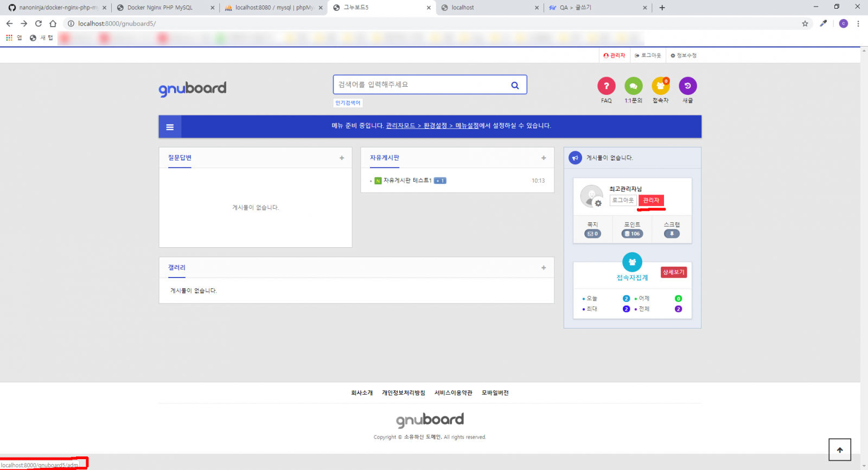Click the gnuboard header logo
Screen dimensions: 868x470
(x=193, y=88)
